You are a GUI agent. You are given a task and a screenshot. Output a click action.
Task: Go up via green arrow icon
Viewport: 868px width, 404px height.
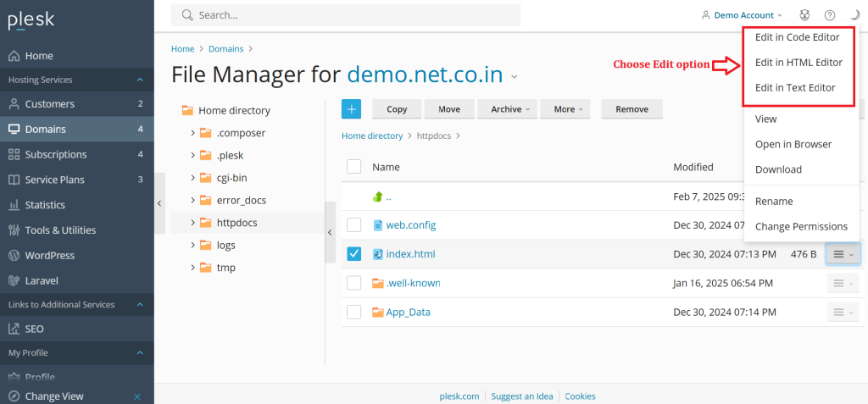coord(378,196)
